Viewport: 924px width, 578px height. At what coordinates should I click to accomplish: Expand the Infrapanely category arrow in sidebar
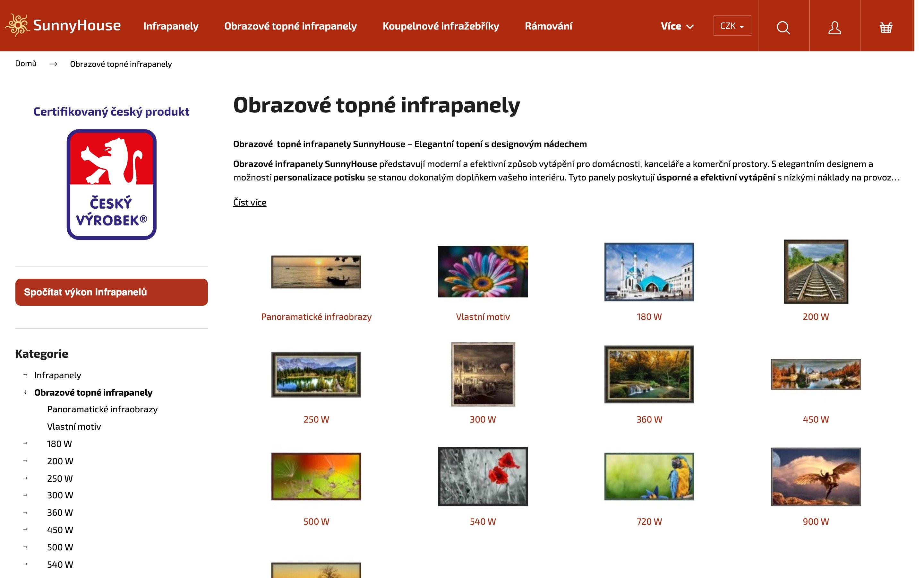coord(26,375)
